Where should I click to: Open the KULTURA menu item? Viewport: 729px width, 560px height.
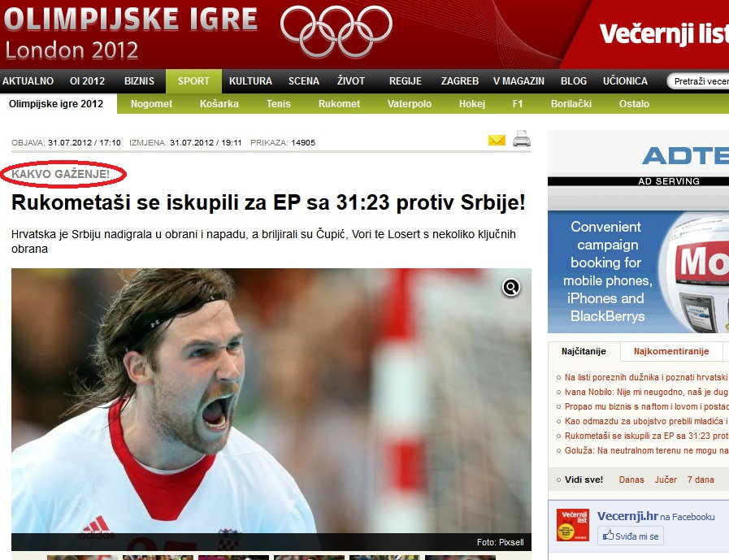[250, 81]
